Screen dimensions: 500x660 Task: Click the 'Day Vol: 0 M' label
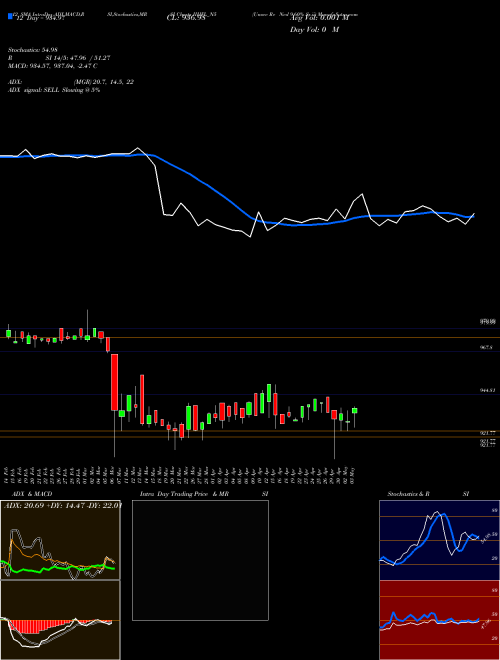click(x=314, y=30)
